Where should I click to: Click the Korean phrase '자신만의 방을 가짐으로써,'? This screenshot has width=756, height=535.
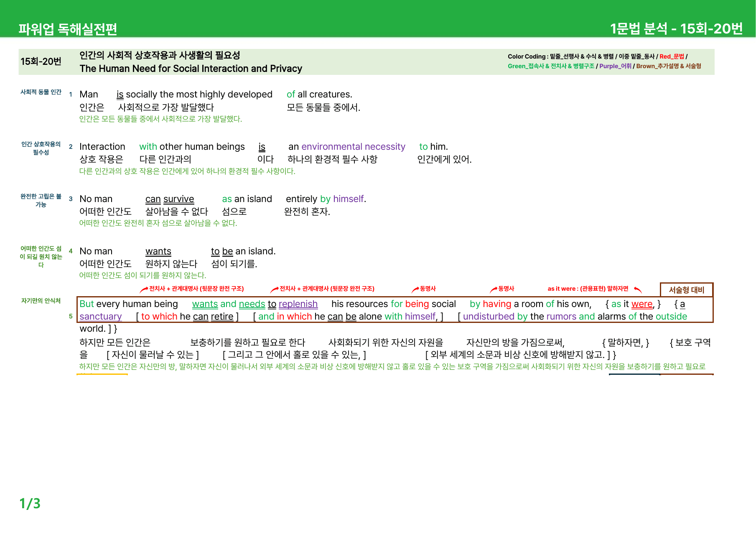pyautogui.click(x=515, y=343)
